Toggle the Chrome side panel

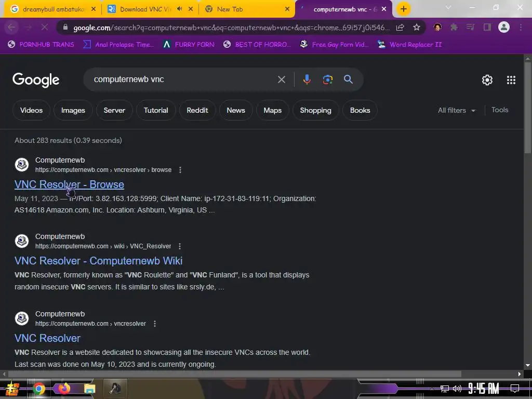487,27
